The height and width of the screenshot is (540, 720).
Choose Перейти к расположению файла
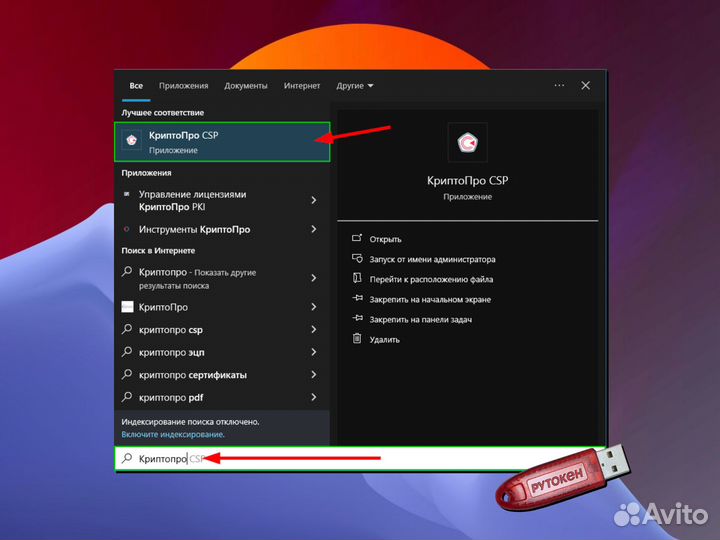[431, 279]
